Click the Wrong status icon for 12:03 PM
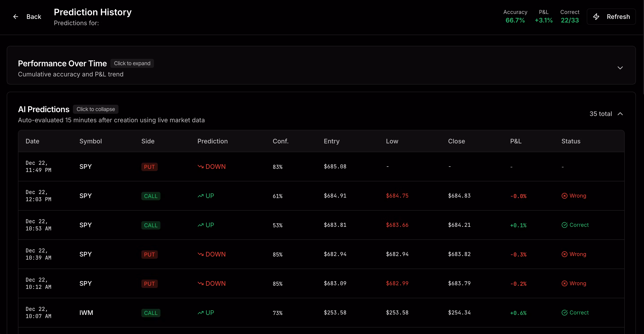The width and height of the screenshot is (644, 334). pos(564,196)
